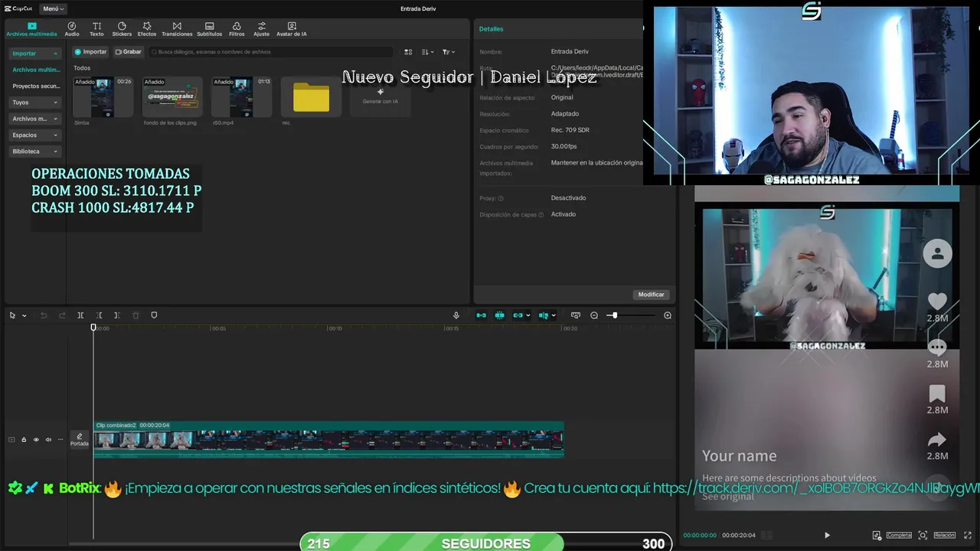
Task: Click the undo arrow
Action: [x=44, y=315]
